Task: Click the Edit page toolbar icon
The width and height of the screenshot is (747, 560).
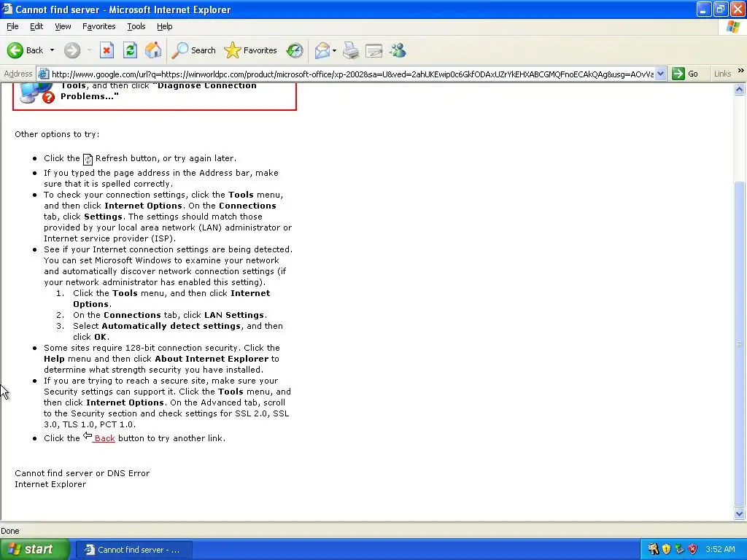Action: [374, 50]
